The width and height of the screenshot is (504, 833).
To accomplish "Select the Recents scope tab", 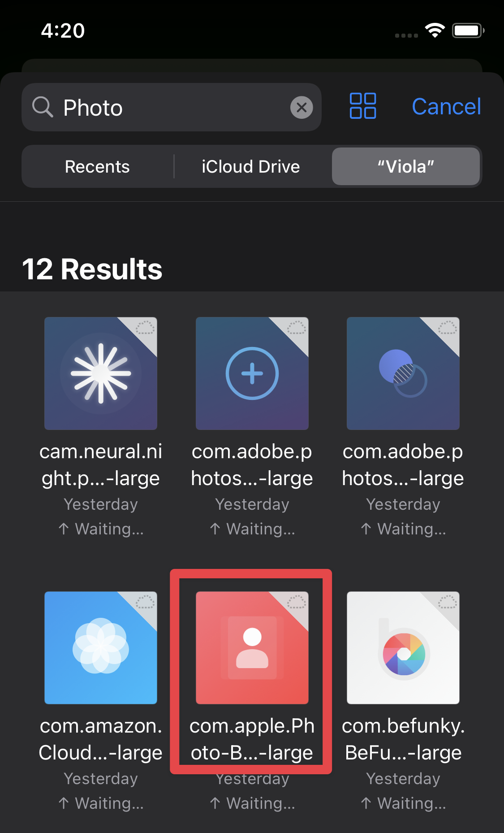I will [97, 167].
